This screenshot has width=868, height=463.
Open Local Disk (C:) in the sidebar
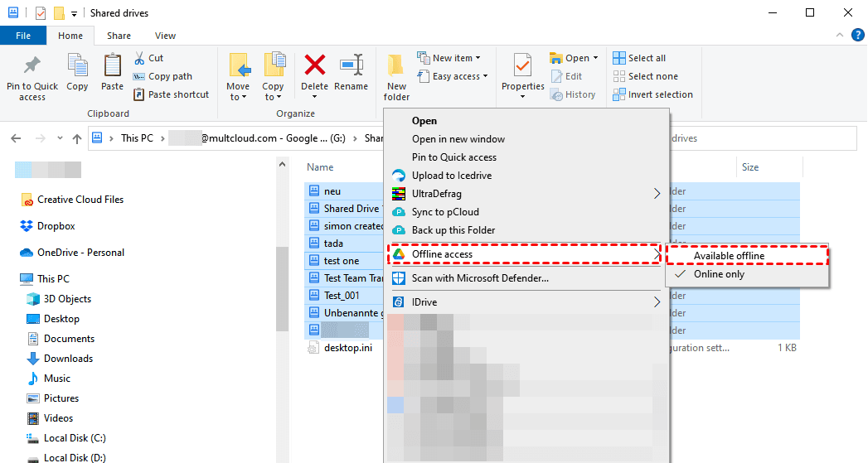tap(66, 438)
